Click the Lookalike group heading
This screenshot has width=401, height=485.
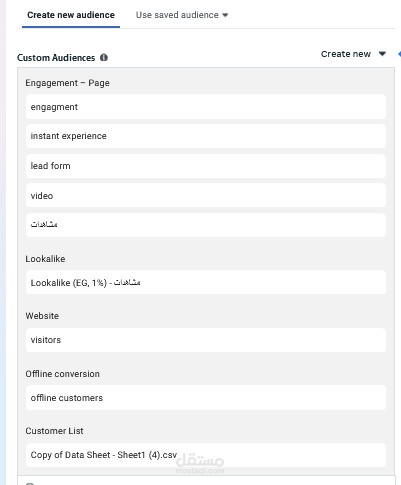(45, 259)
